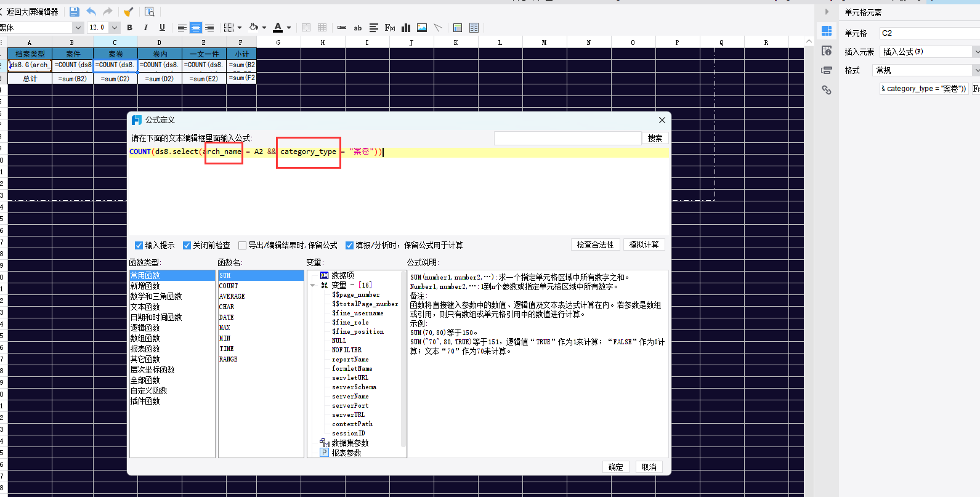Click the insert image icon in toolbar
Viewport: 980px width, 497px height.
pos(422,28)
